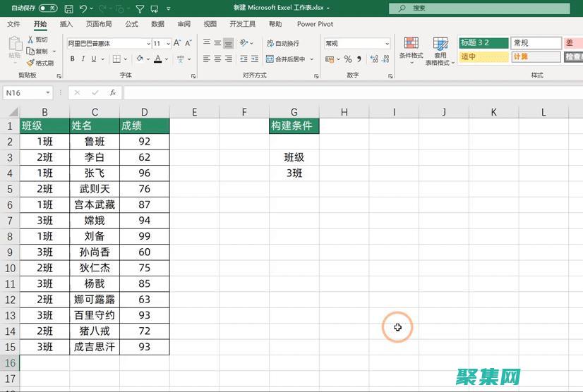Viewport: 583px width, 392px height.
Task: Open the File (文件) tab
Action: point(13,24)
